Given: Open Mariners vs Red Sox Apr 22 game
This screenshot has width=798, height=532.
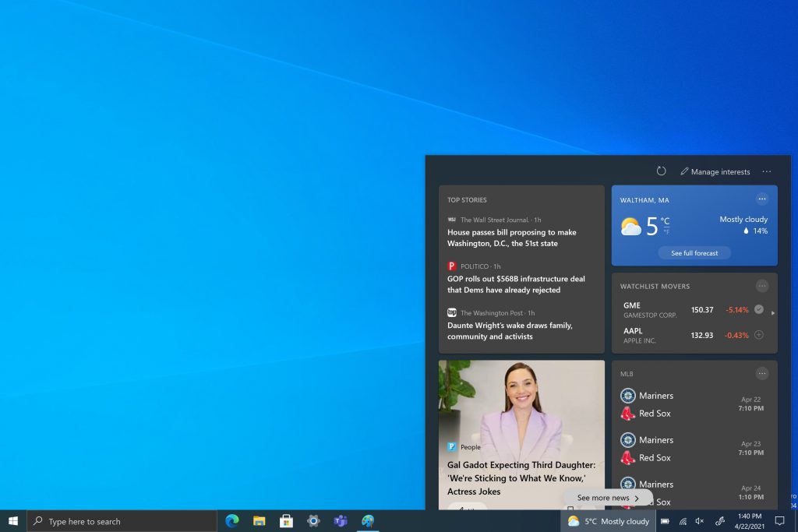Looking at the screenshot, I should click(692, 404).
